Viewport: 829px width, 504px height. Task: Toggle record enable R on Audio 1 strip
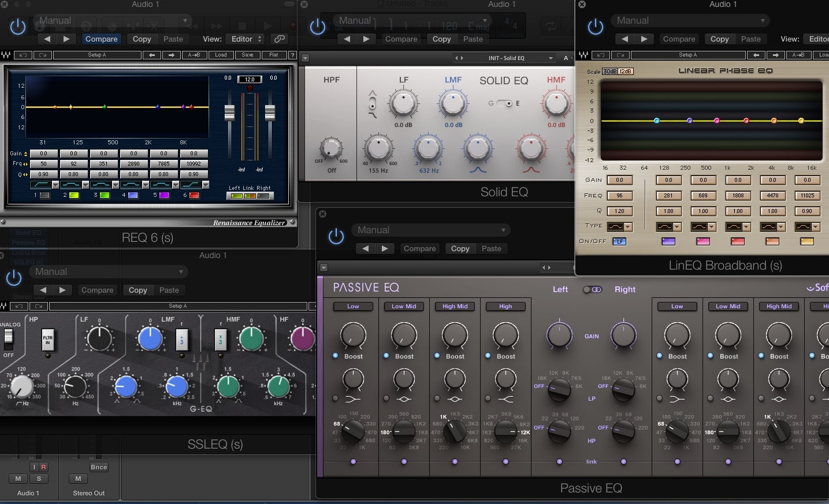click(x=43, y=467)
